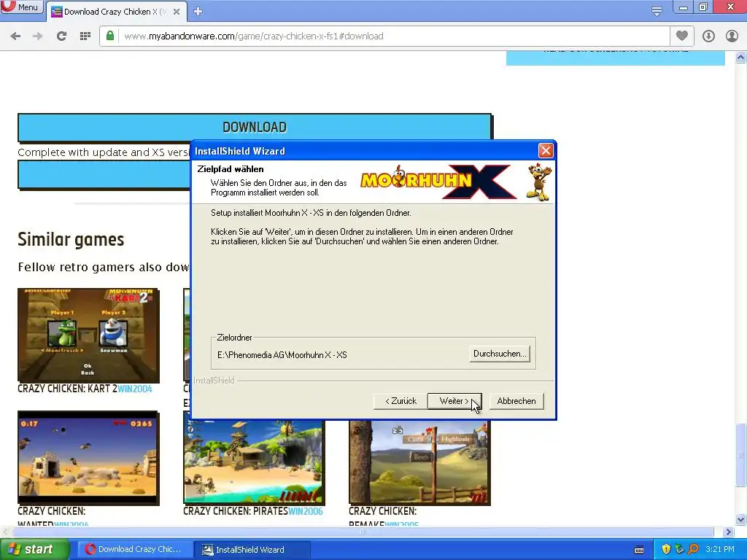Image resolution: width=747 pixels, height=560 pixels.
Task: Click the WIN2004 link beside Kart 2
Action: pos(135,389)
